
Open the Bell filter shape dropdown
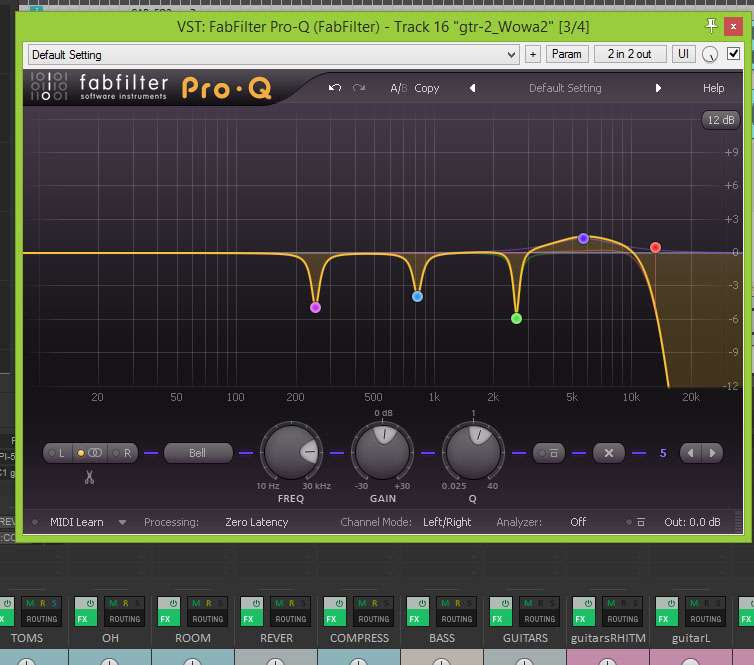click(x=198, y=453)
